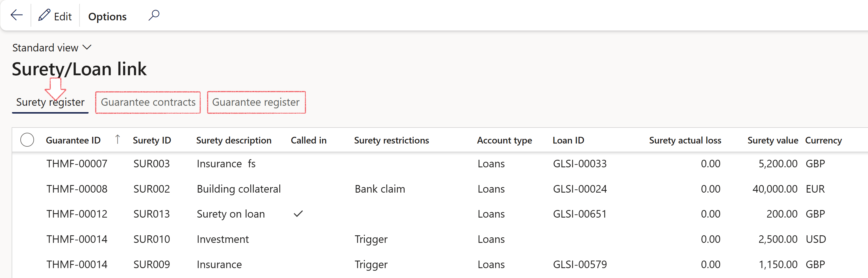Switch to the Guarantee register tab

256,102
